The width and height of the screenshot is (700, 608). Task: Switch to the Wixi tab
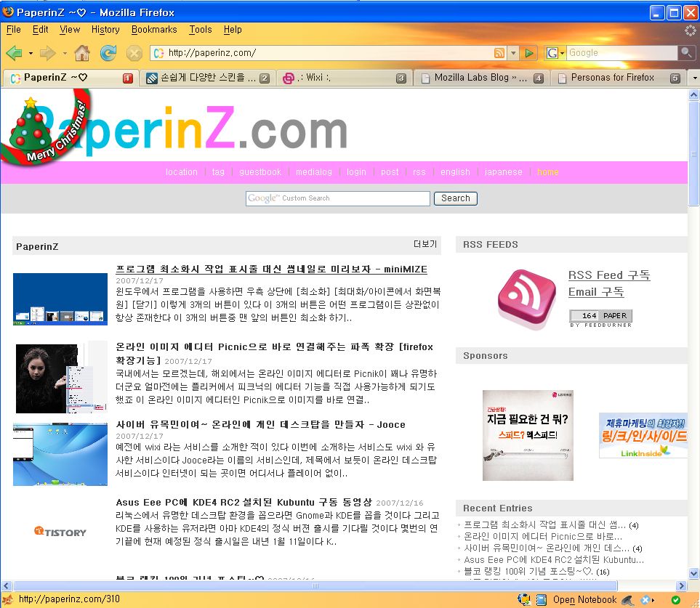click(x=345, y=78)
